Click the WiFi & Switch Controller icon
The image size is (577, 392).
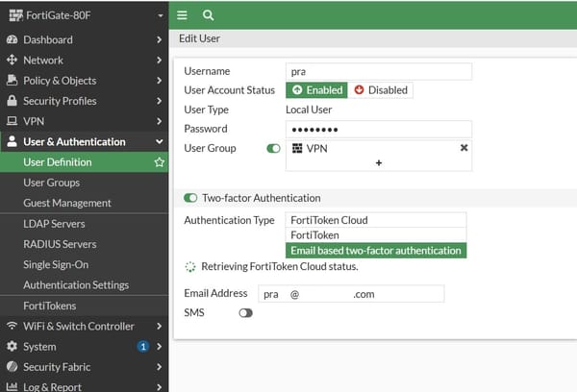click(12, 326)
